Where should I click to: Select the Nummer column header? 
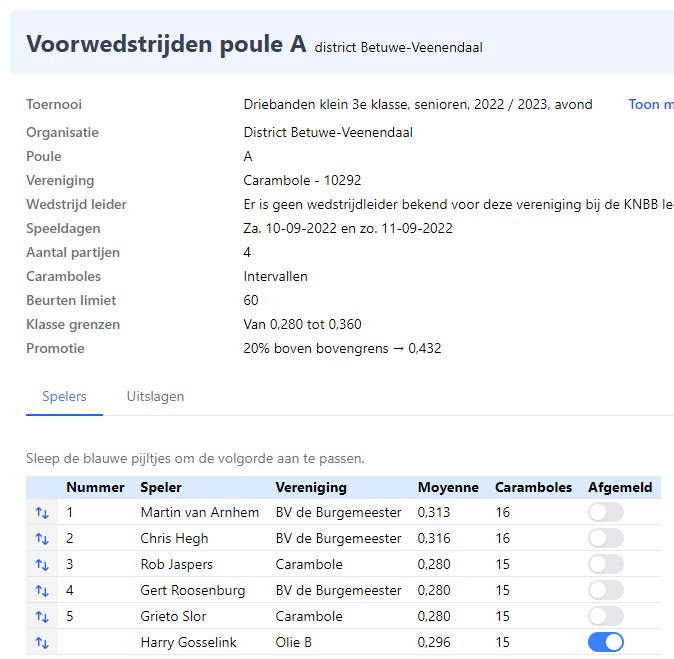tap(95, 487)
